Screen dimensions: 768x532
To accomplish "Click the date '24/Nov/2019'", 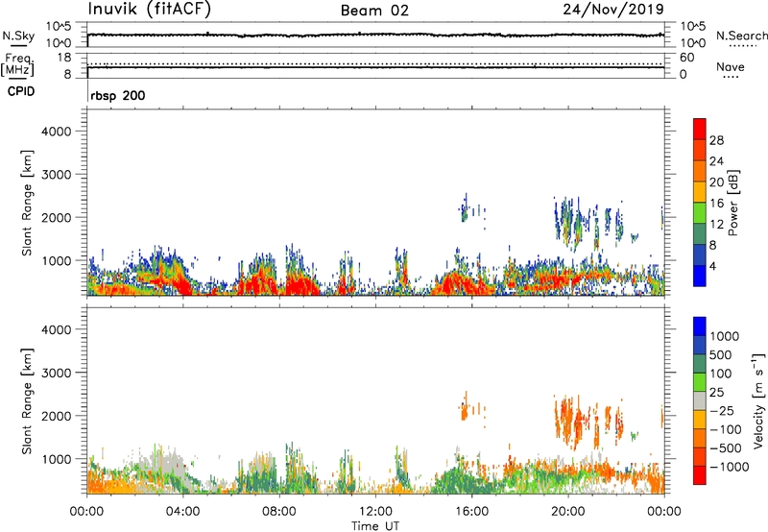I will [x=613, y=9].
